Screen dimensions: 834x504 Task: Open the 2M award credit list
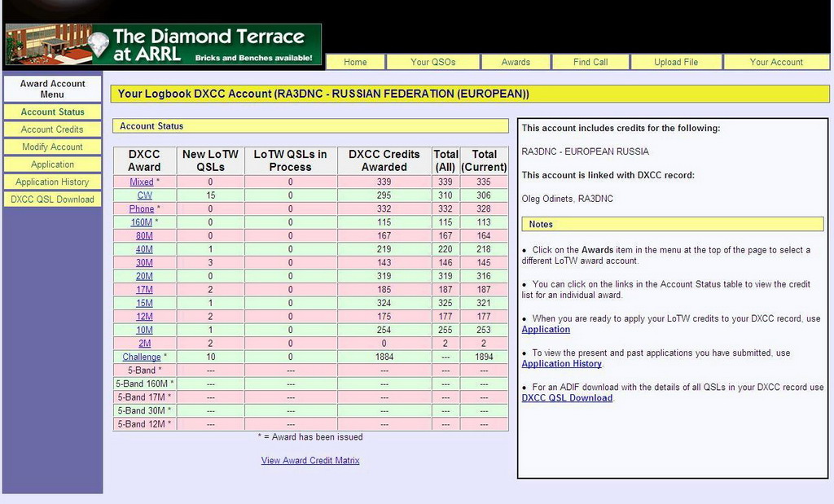[x=144, y=344]
